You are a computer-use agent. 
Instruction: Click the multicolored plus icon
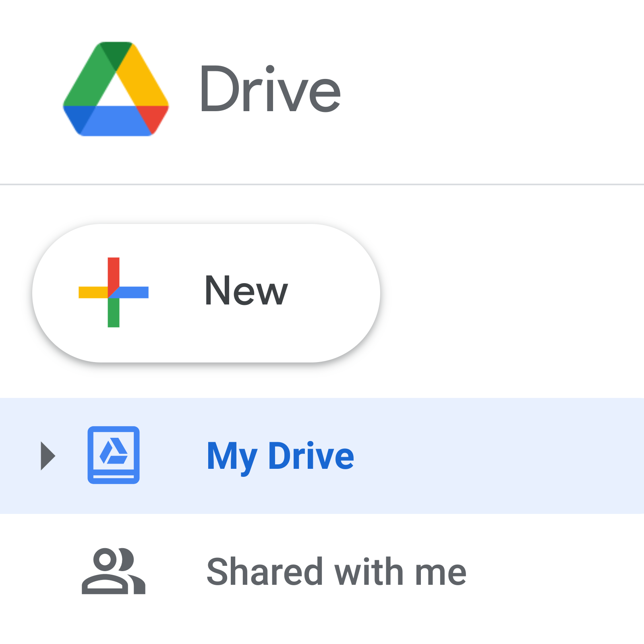pyautogui.click(x=114, y=292)
